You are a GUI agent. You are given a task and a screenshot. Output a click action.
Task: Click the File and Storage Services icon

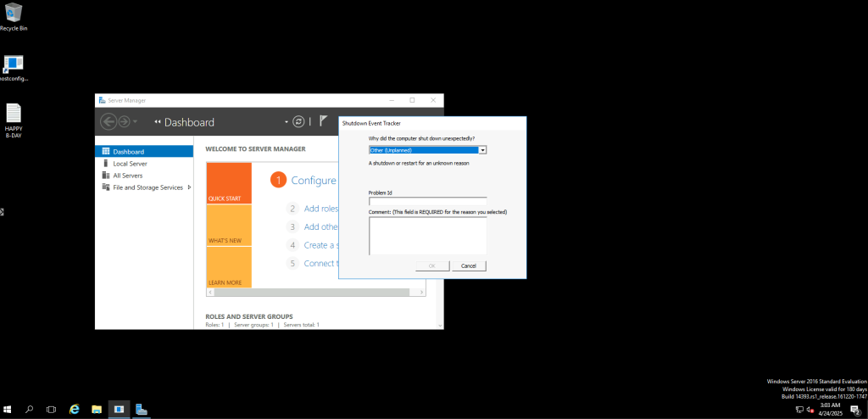tap(106, 187)
